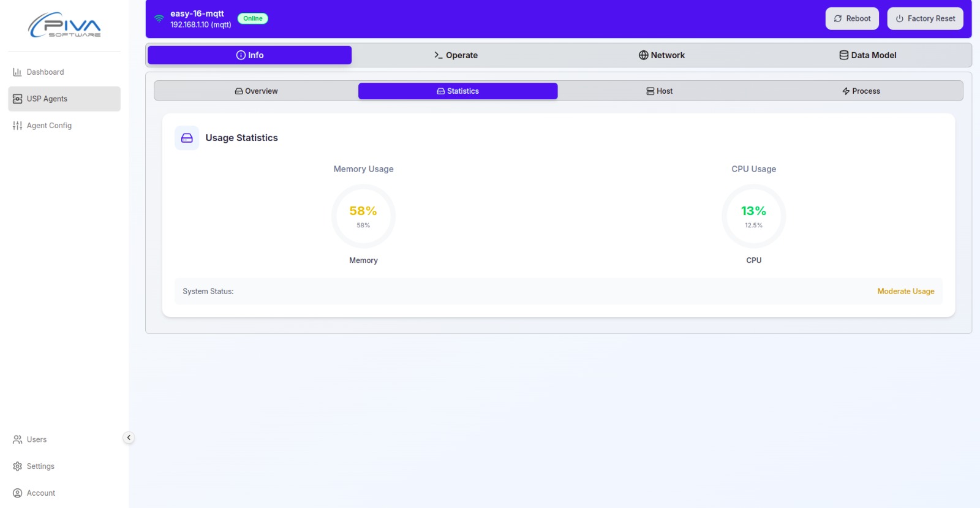
Task: Click the Usage Statistics drive icon
Action: click(x=187, y=138)
